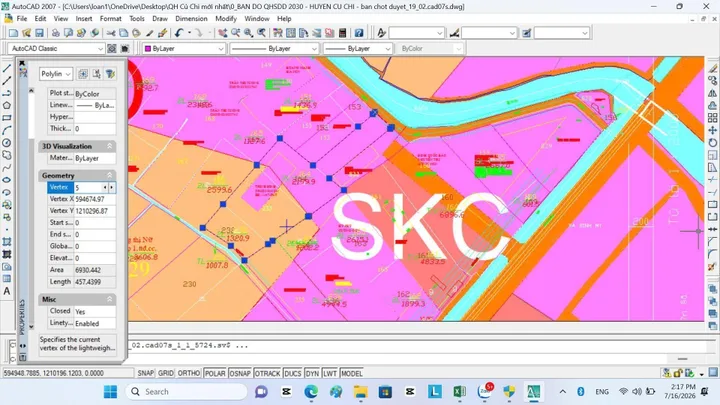Click the Multiline Text tool icon

coord(7,291)
